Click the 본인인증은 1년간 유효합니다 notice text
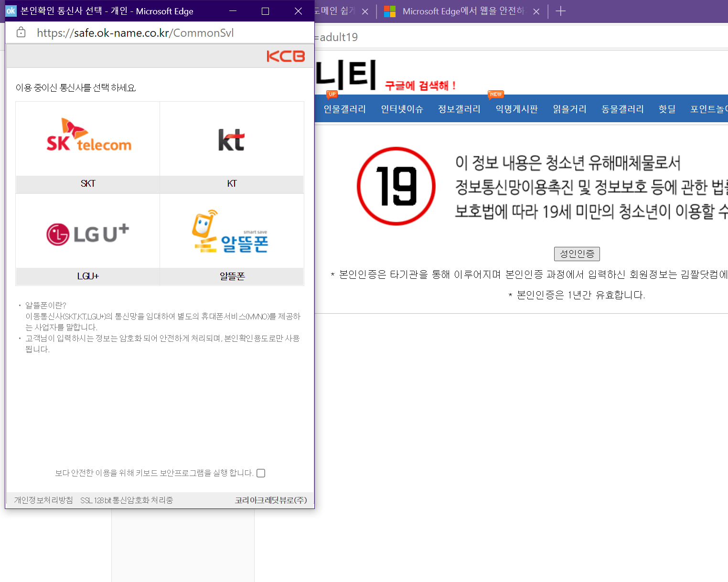The height and width of the screenshot is (582, 728). (577, 295)
